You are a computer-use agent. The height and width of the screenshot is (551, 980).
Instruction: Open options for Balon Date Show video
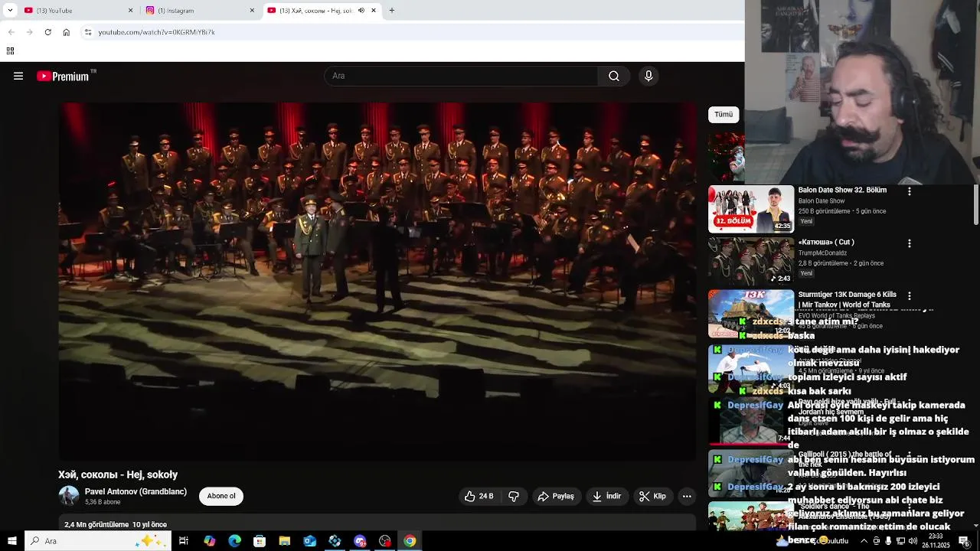point(910,191)
